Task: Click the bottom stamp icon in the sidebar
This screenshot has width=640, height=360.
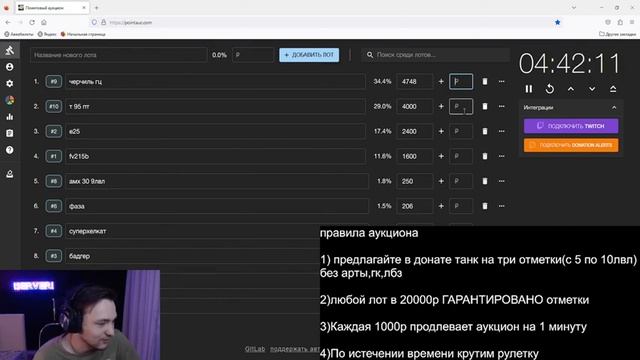Action: pos(10,174)
